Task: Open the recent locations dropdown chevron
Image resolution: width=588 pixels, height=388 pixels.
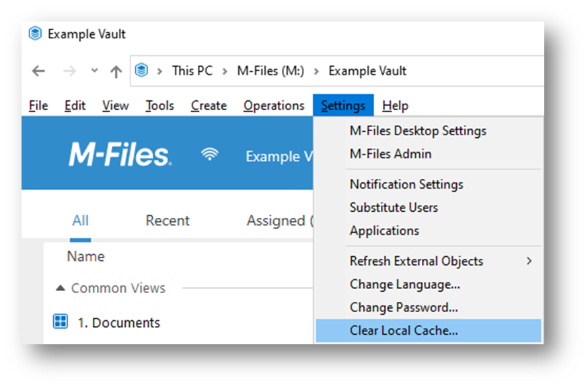Action: click(94, 71)
